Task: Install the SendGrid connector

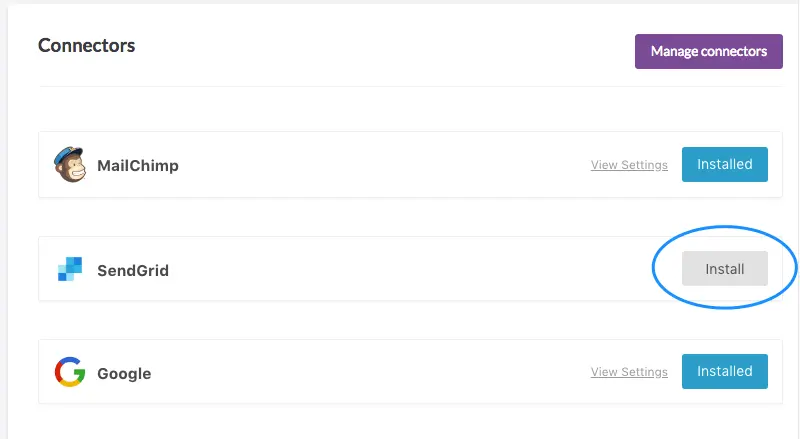Action: (725, 269)
